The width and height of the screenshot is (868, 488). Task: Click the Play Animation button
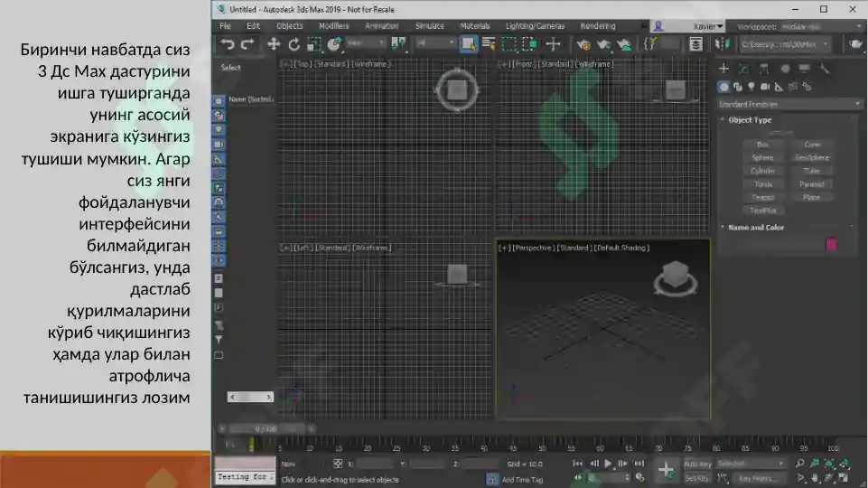608,464
